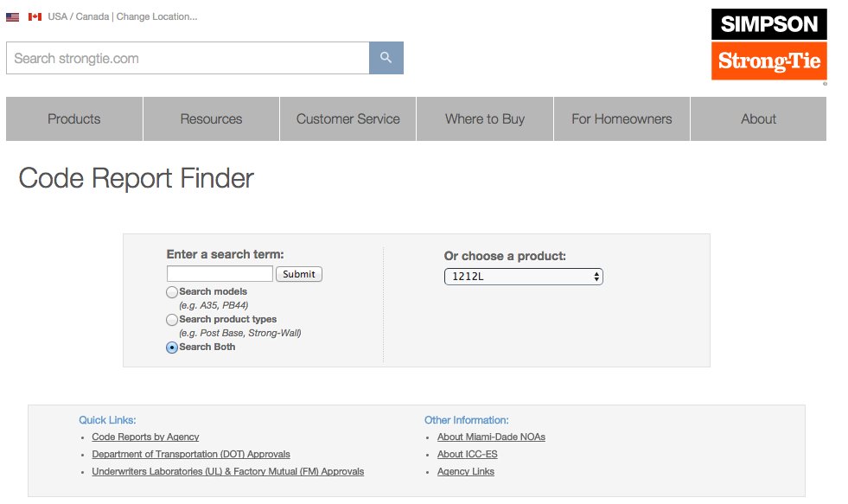848x504 pixels.
Task: Open the Agency Links link
Action: [x=466, y=471]
